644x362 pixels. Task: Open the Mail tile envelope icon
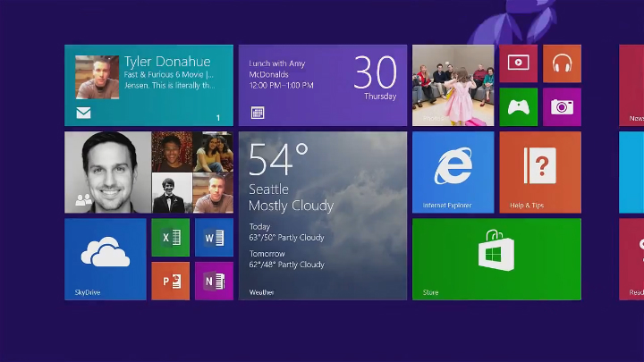[x=83, y=113]
